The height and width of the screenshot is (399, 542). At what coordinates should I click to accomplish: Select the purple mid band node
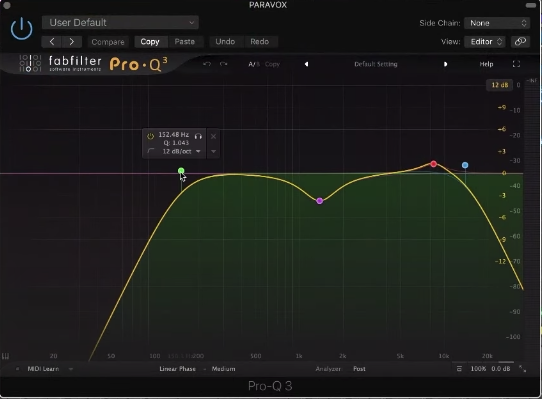(319, 201)
